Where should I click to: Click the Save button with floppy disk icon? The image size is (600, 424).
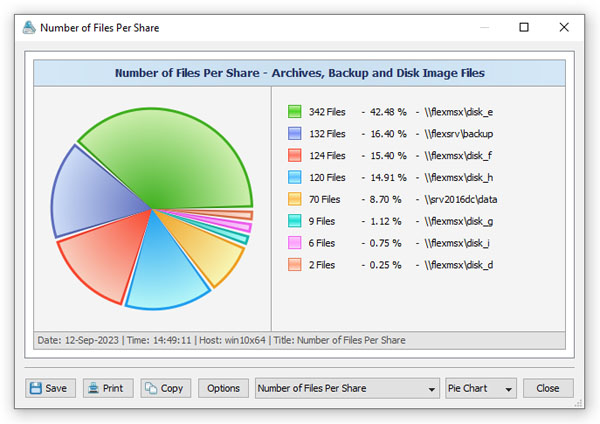coord(48,388)
